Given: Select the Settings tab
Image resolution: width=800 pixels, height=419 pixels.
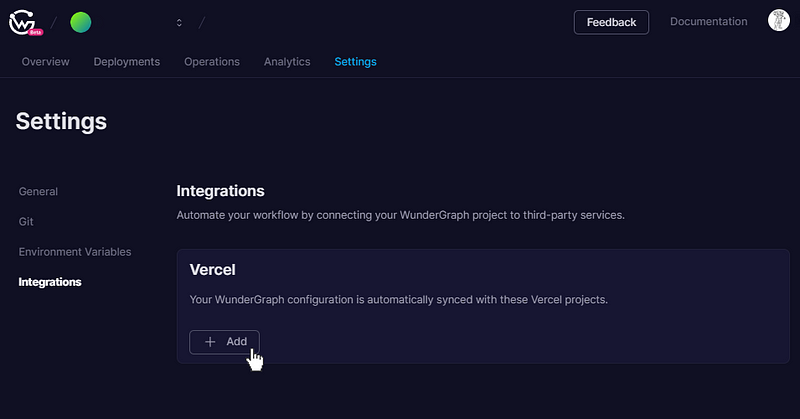Looking at the screenshot, I should click(x=355, y=62).
